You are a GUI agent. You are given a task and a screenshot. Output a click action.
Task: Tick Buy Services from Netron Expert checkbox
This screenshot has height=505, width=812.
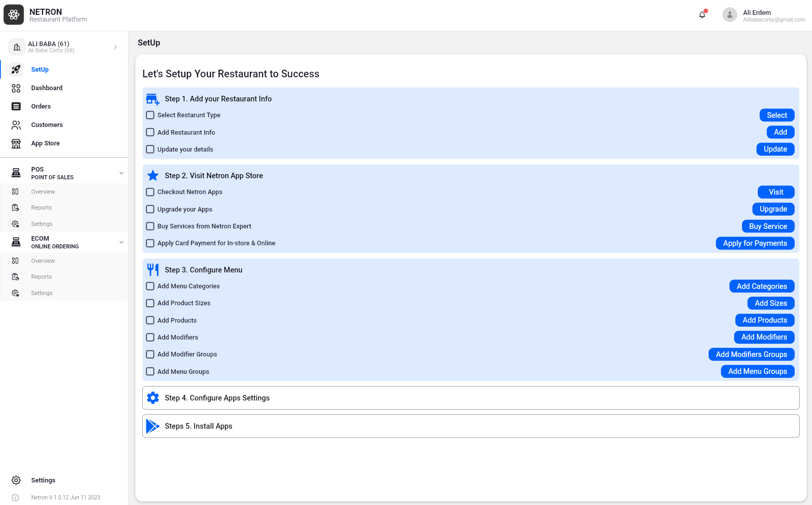pyautogui.click(x=150, y=226)
